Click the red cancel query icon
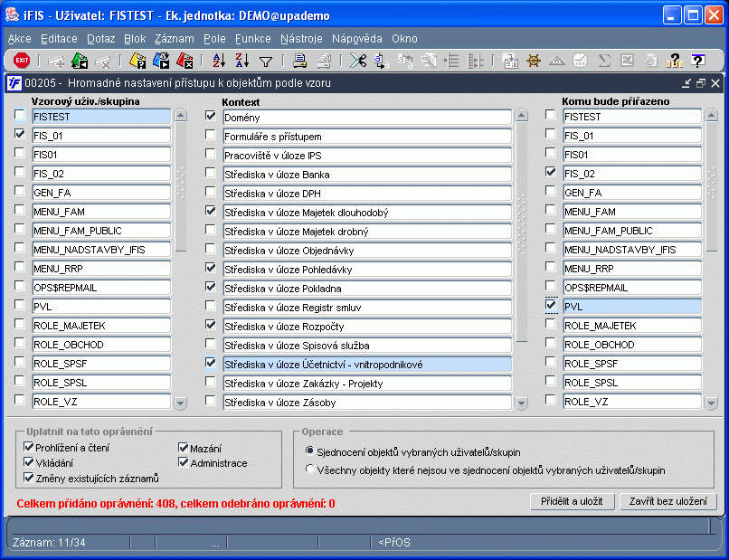This screenshot has height=560, width=729. [x=185, y=61]
